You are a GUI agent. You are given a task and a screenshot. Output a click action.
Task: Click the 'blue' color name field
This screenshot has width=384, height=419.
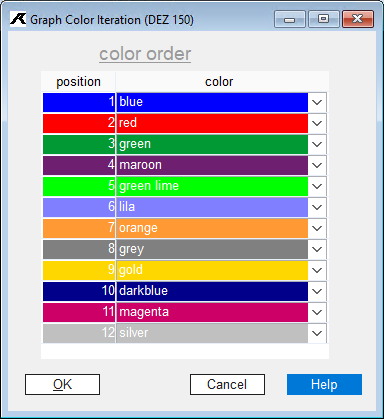click(212, 102)
